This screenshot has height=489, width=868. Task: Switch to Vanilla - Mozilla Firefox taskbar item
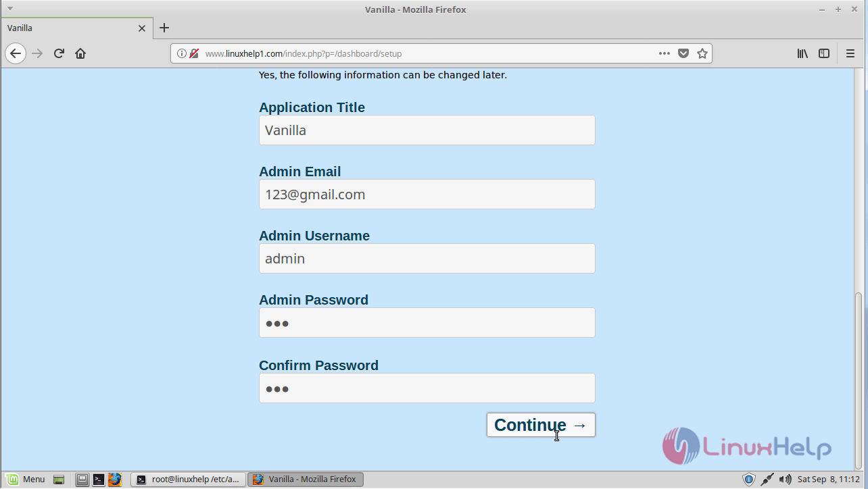pos(306,480)
